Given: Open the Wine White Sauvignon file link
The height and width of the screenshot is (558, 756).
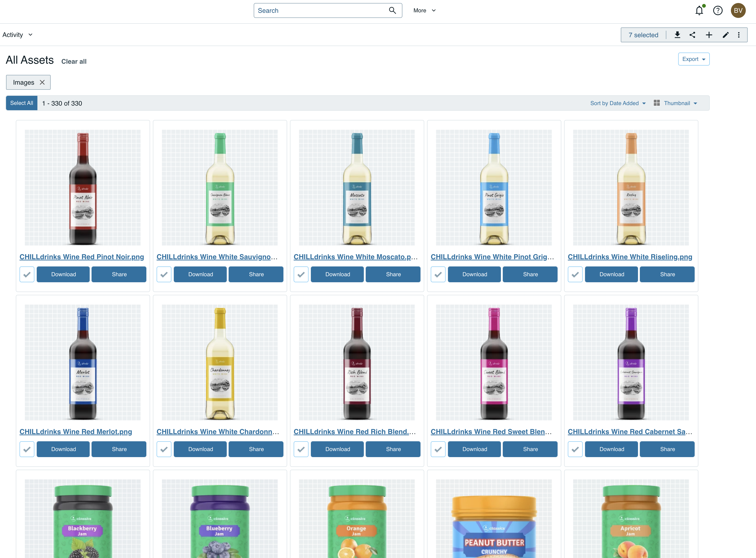Looking at the screenshot, I should point(217,257).
